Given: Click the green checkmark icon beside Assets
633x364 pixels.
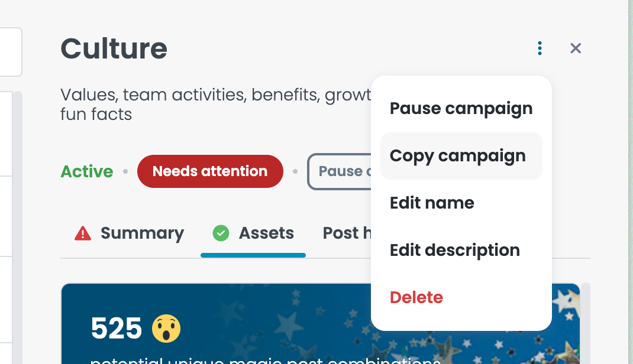Looking at the screenshot, I should pos(221,233).
